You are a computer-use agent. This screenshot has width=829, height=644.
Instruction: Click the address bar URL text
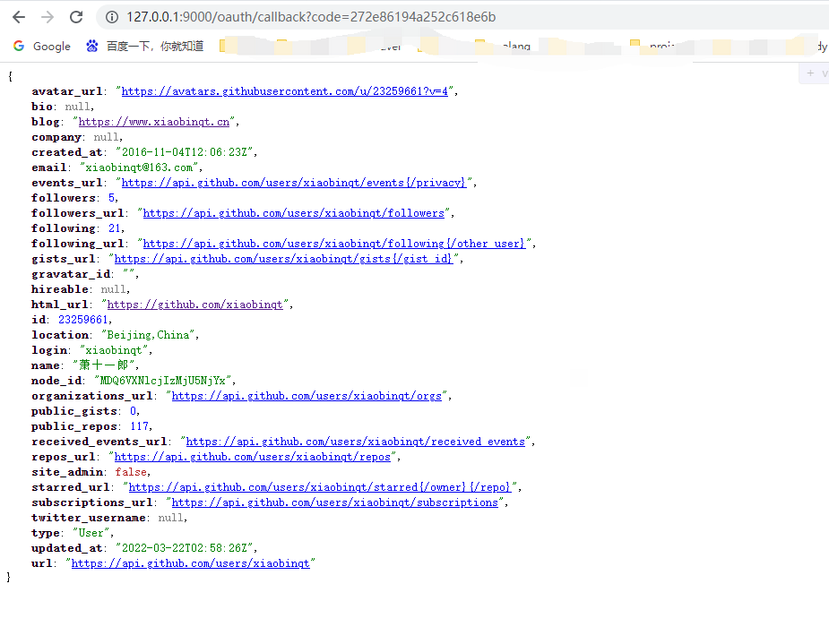(x=311, y=17)
